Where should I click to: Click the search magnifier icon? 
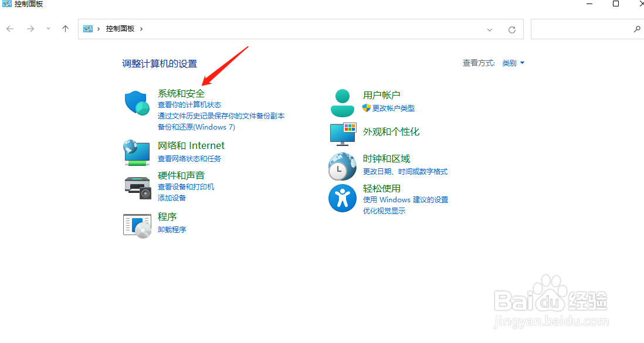636,29
